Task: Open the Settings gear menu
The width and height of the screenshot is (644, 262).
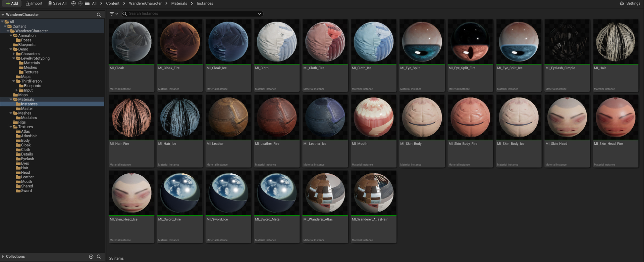Action: pyautogui.click(x=630, y=3)
